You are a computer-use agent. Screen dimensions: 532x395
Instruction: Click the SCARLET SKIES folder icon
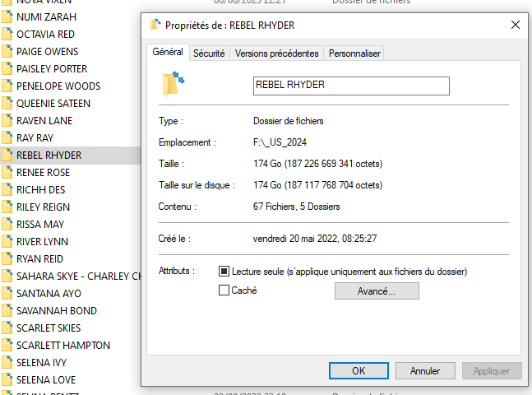click(7, 328)
